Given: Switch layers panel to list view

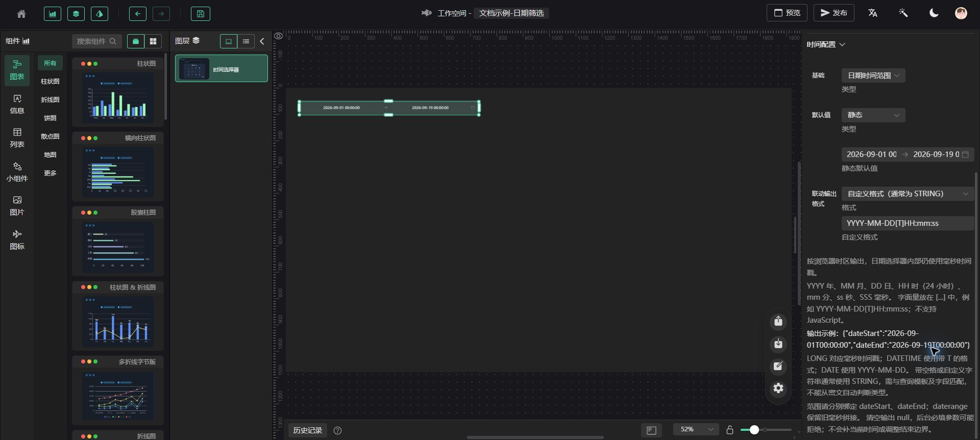Looking at the screenshot, I should pyautogui.click(x=246, y=41).
